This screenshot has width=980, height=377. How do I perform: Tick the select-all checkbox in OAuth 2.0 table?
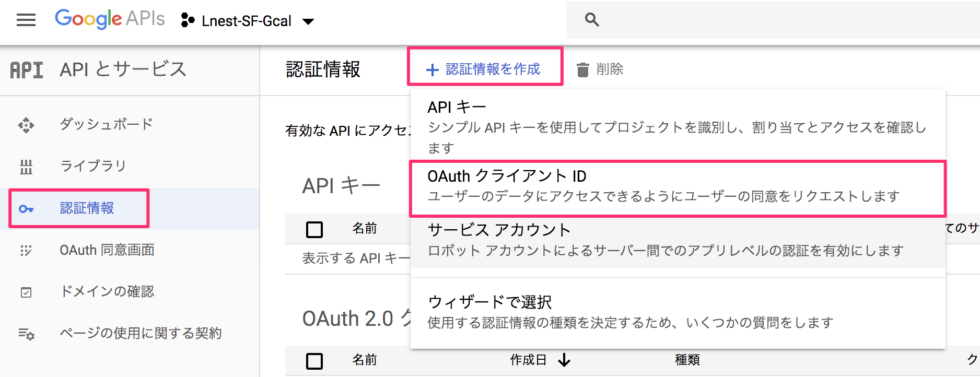coord(314,361)
